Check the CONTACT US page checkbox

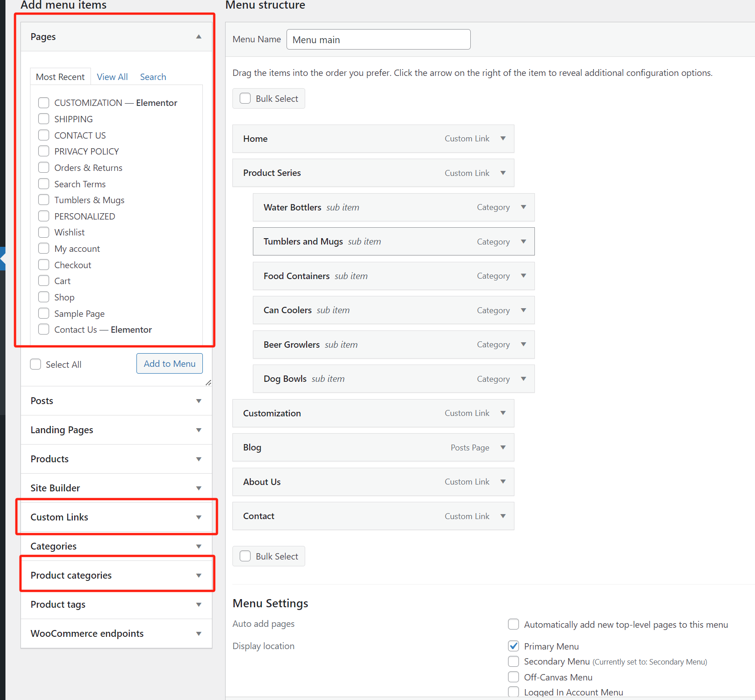[43, 135]
